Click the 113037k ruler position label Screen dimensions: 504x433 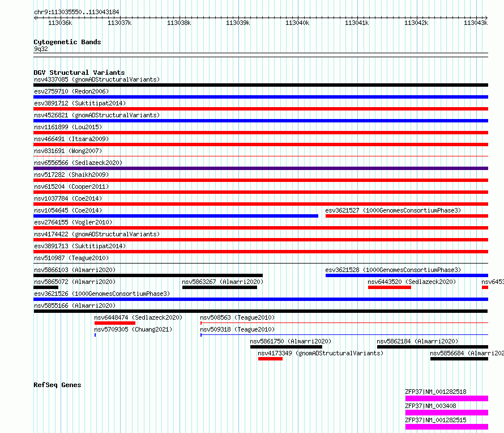click(119, 23)
